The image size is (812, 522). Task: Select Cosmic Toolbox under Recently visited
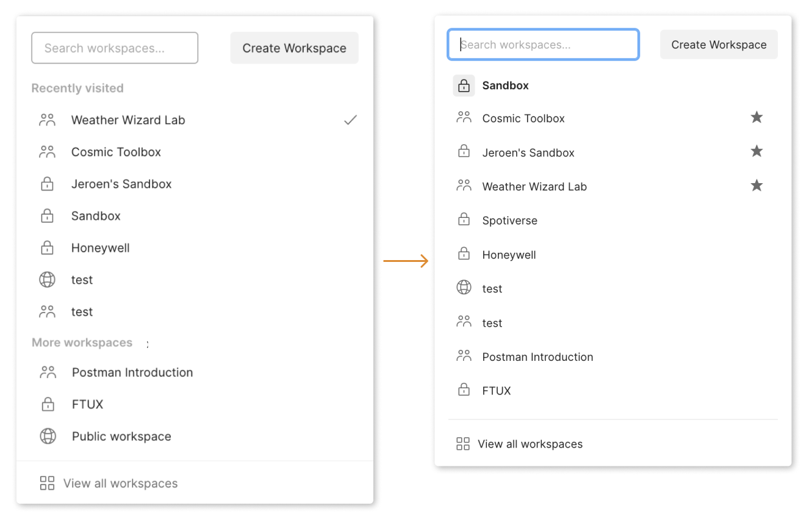(x=116, y=152)
